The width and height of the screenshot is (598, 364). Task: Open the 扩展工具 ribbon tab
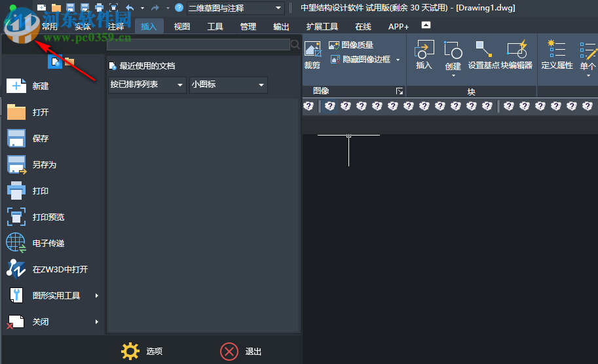click(x=322, y=26)
